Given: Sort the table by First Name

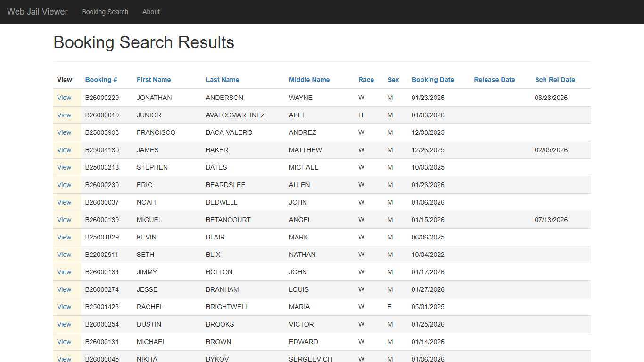Looking at the screenshot, I should (x=154, y=80).
